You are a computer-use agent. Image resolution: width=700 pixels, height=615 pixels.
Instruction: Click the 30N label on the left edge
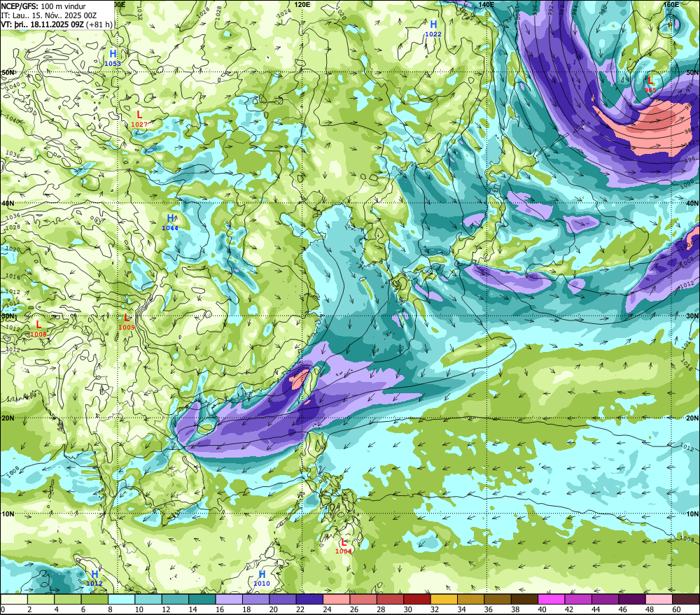8,316
